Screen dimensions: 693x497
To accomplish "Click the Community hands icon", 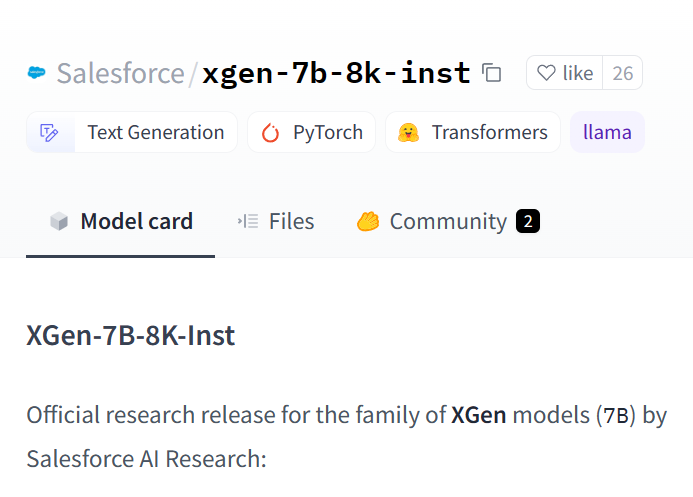I will 368,222.
